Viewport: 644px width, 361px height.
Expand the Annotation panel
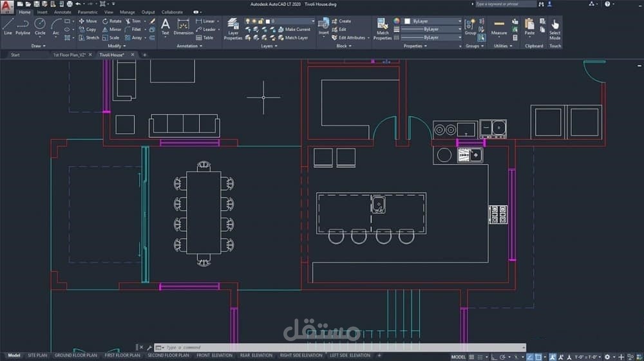point(189,46)
